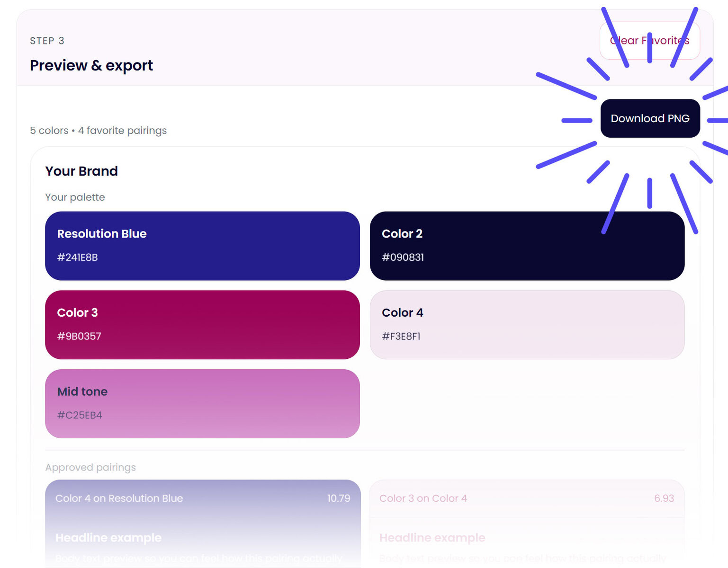728x568 pixels.
Task: Choose the Color 3 magenta swatch
Action: coord(202,325)
